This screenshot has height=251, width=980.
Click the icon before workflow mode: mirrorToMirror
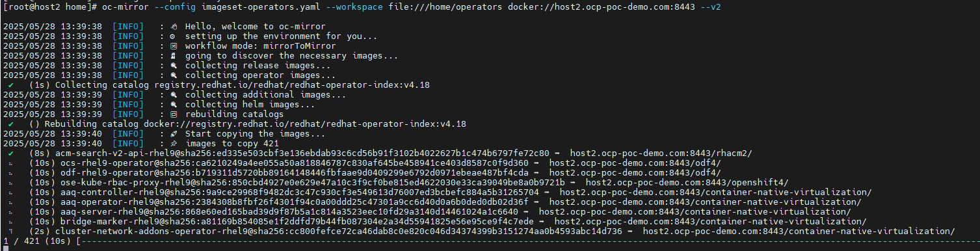click(173, 46)
